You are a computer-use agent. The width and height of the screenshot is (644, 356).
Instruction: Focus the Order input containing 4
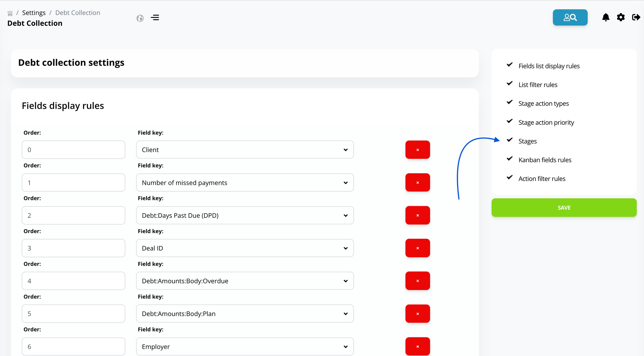point(73,281)
